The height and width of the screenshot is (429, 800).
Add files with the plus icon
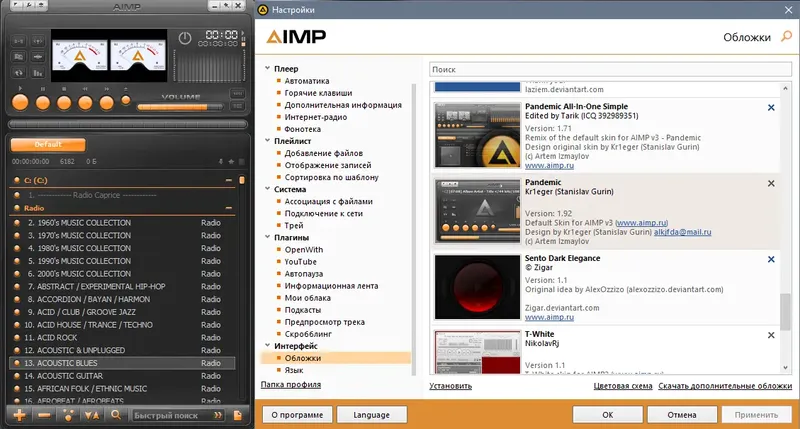coord(19,415)
